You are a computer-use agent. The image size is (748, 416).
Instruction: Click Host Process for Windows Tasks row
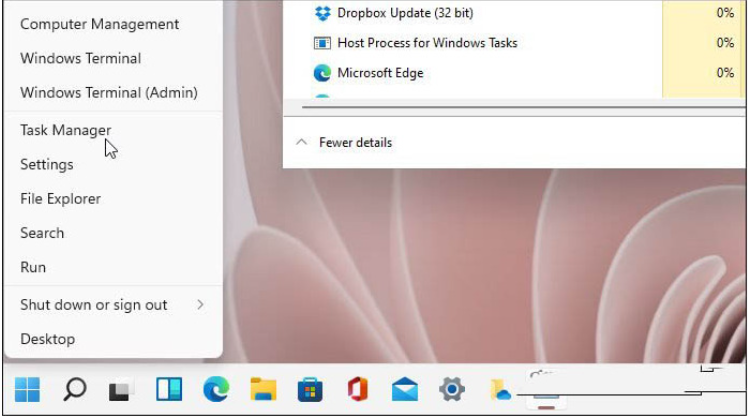click(x=427, y=43)
